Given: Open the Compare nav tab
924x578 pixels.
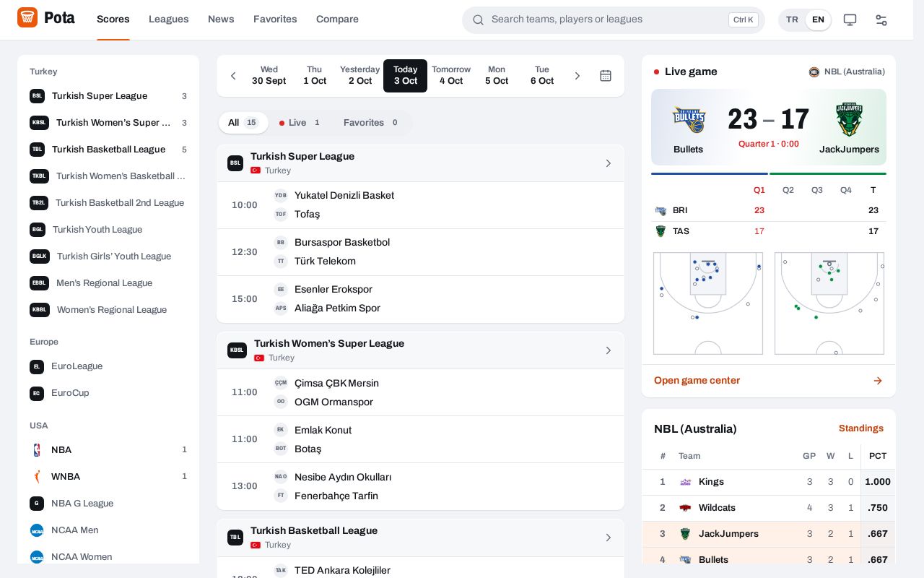Looking at the screenshot, I should (337, 20).
